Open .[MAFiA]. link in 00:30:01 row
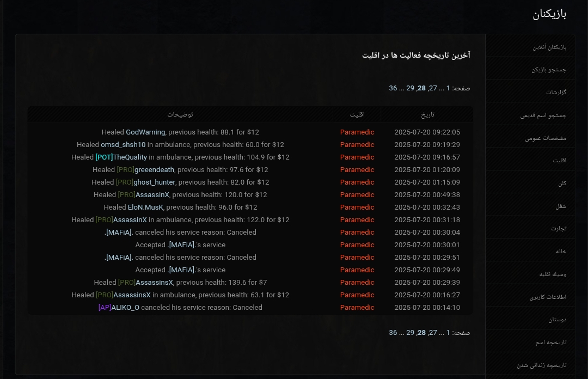Viewport: 588px width, 379px height. pos(181,244)
